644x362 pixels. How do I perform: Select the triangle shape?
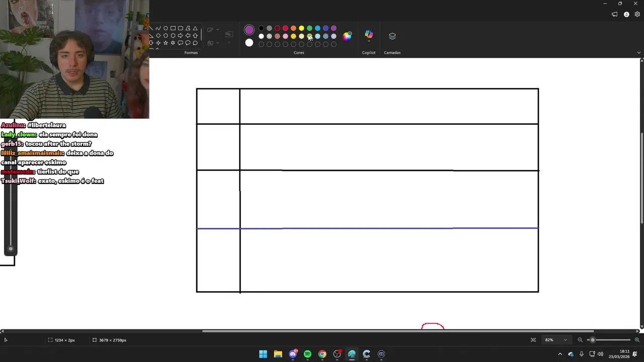pos(195,28)
